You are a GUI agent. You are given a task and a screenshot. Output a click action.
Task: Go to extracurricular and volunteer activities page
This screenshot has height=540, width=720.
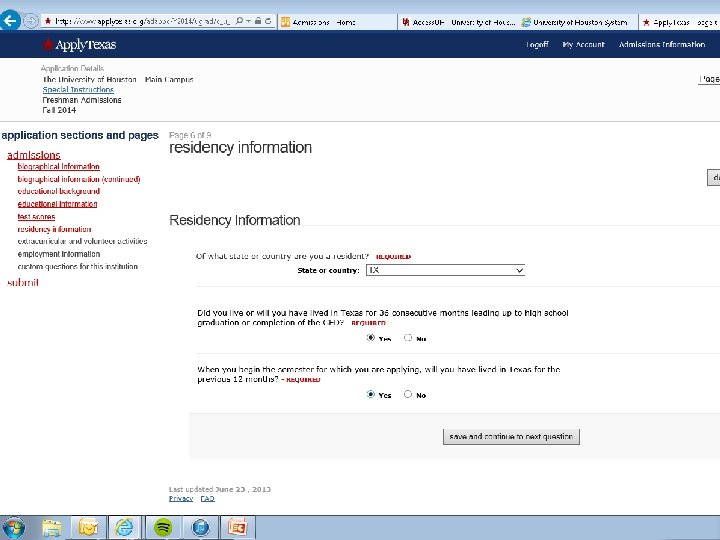[x=82, y=241]
